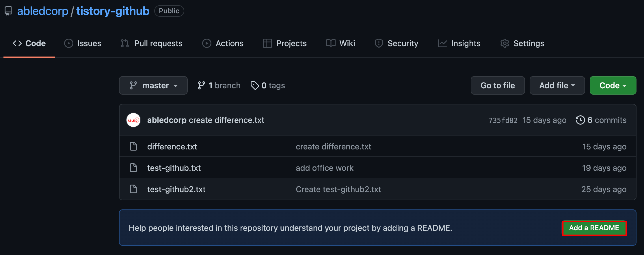Click the Add a README button
This screenshot has width=644, height=255.
594,228
